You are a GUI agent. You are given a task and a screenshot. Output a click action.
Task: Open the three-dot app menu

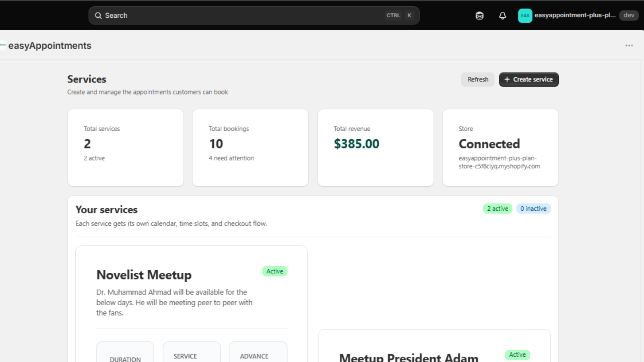[629, 45]
